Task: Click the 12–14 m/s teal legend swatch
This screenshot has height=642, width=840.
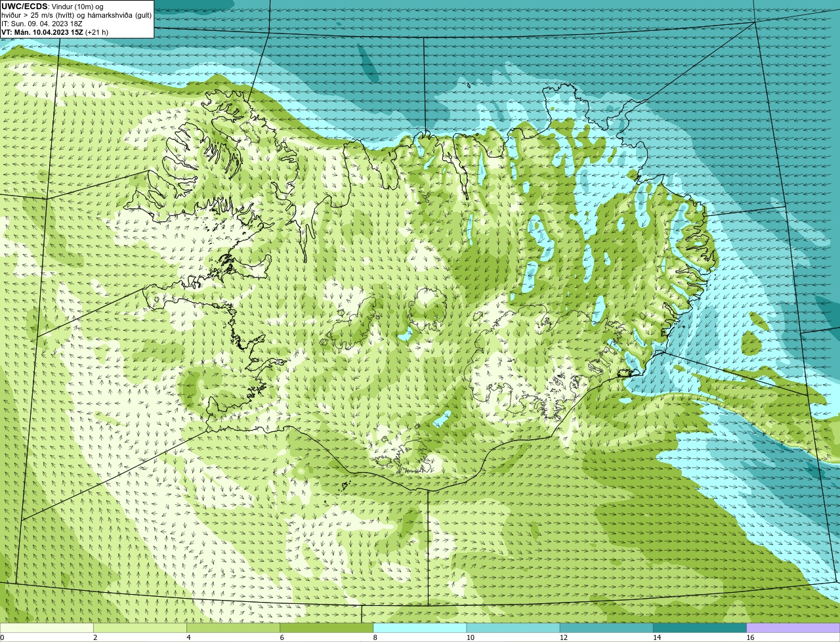Action: pos(606,628)
